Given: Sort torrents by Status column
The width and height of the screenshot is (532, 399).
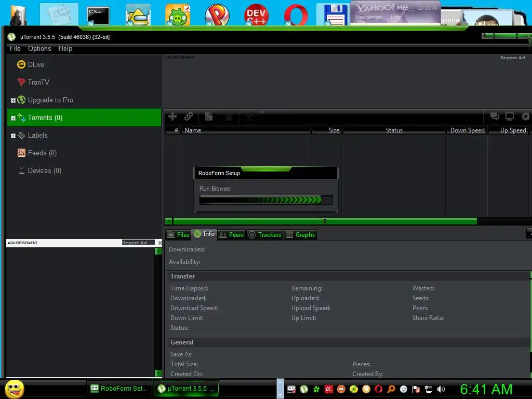Looking at the screenshot, I should [x=394, y=130].
